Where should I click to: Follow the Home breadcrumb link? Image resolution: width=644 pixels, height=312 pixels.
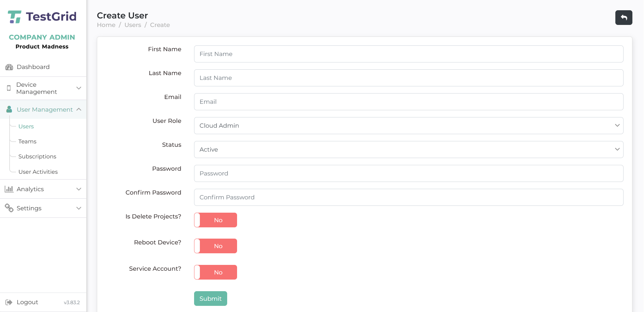click(106, 25)
